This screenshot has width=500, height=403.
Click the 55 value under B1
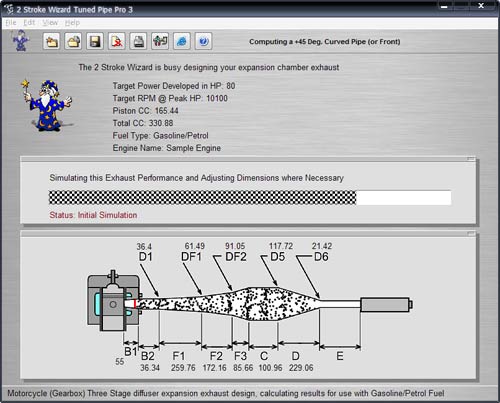click(120, 362)
